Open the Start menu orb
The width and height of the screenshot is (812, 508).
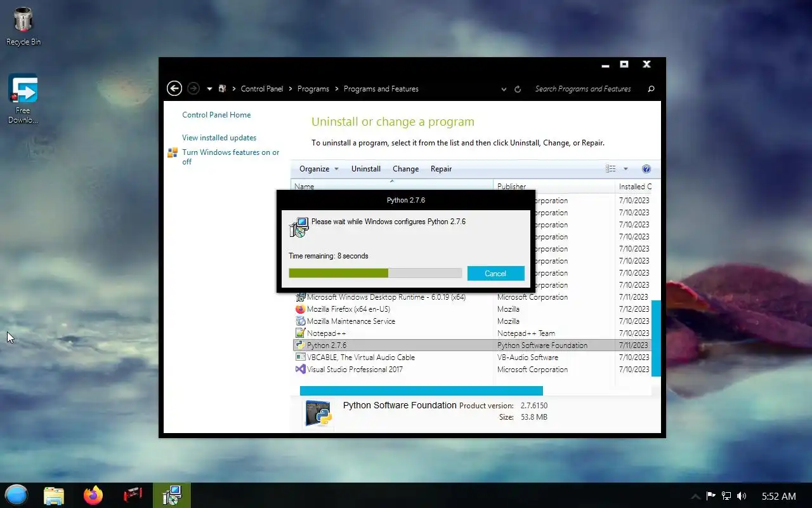pos(16,495)
